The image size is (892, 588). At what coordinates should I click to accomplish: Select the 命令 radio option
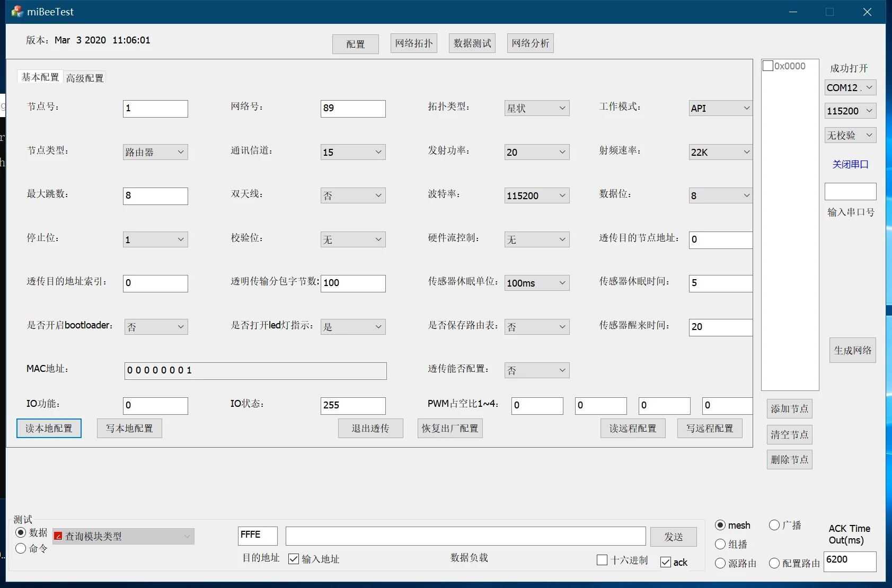[21, 548]
